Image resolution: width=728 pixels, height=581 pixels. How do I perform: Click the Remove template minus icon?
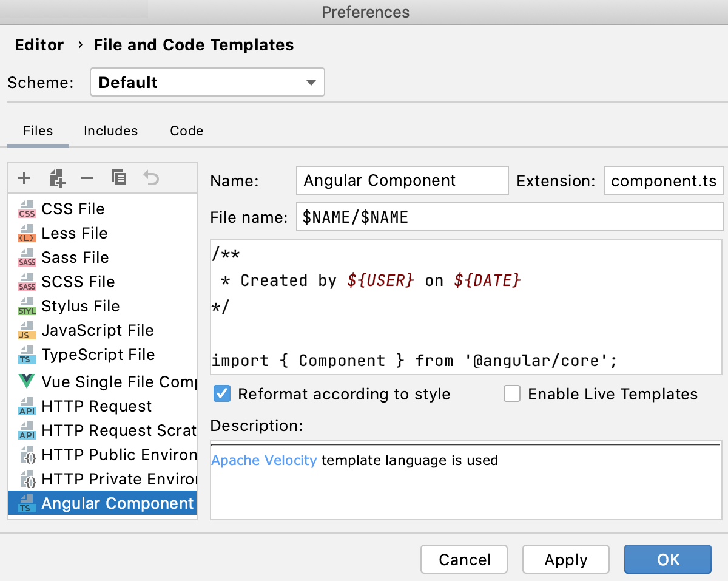pos(87,178)
